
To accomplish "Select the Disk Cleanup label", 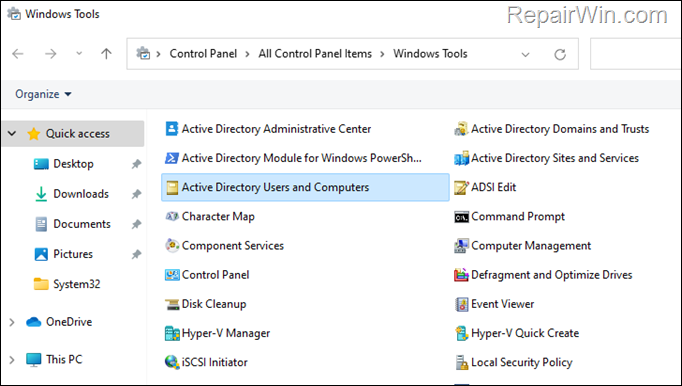I will coord(214,304).
